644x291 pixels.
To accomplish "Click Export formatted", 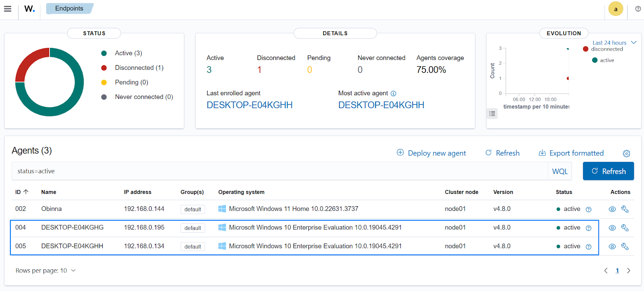I will click(x=571, y=153).
